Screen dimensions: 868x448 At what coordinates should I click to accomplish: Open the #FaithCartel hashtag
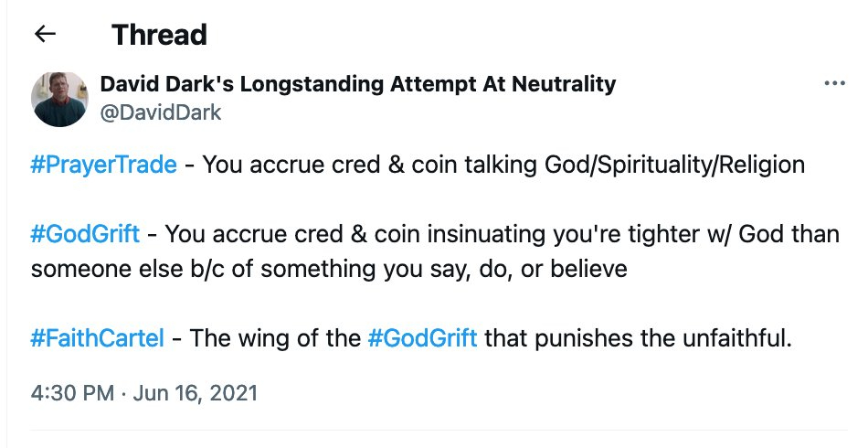tap(98, 338)
